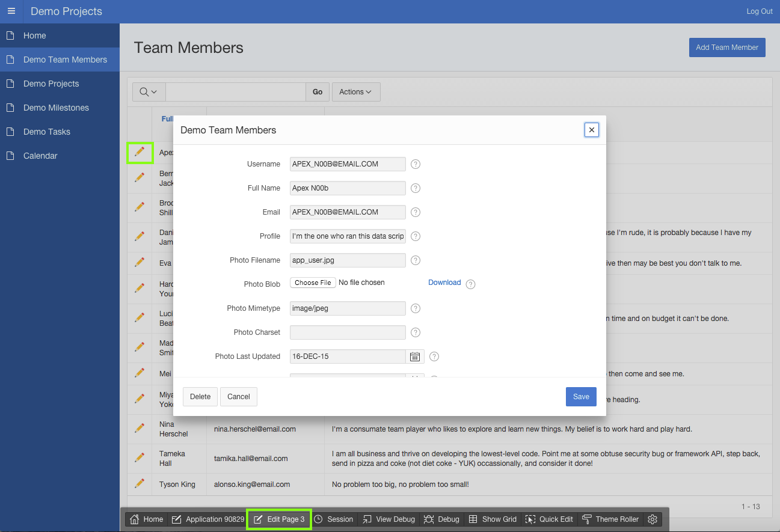Focus the Photo Last Updated date field
The width and height of the screenshot is (780, 532).
pyautogui.click(x=348, y=356)
